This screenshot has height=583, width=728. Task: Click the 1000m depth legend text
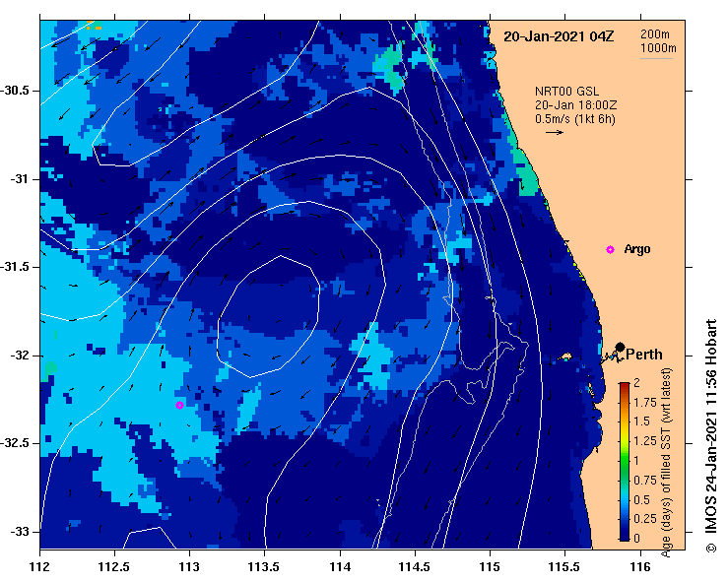(x=658, y=48)
